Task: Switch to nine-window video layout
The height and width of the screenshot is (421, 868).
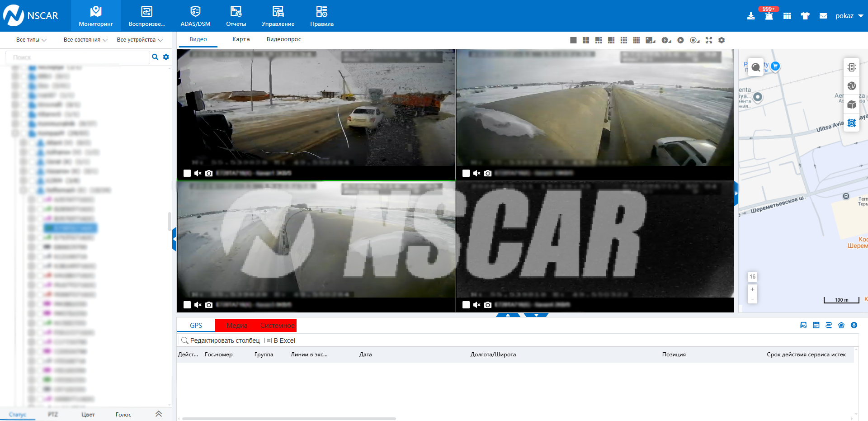Action: point(624,40)
